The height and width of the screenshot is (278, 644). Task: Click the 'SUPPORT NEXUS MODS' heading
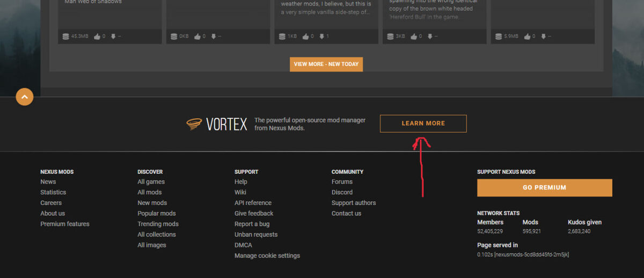506,172
